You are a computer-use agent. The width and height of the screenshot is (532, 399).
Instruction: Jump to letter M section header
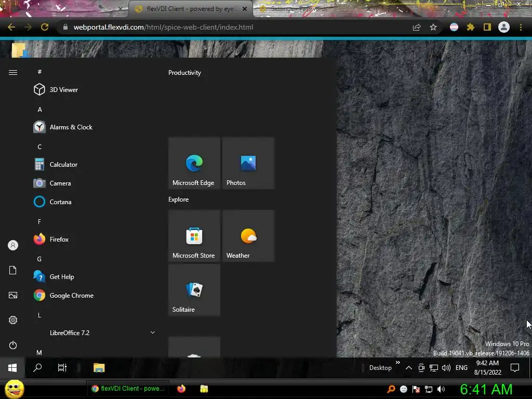(x=39, y=353)
